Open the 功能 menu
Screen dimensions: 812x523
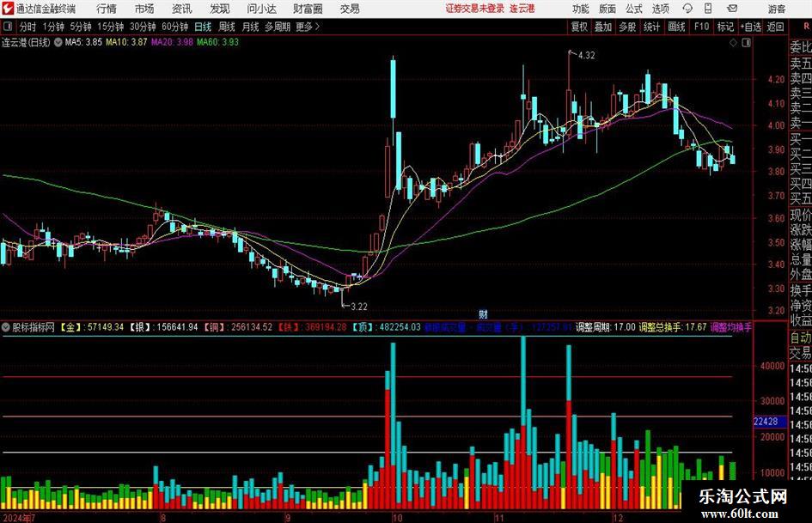pos(581,9)
